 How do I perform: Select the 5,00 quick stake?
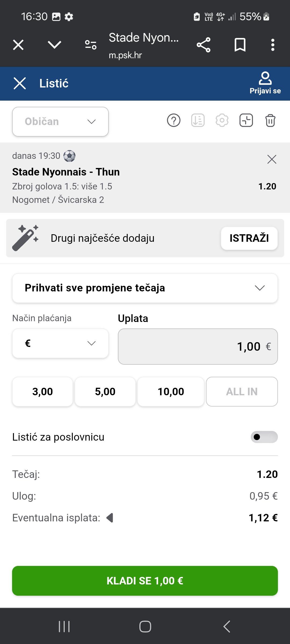(x=105, y=392)
